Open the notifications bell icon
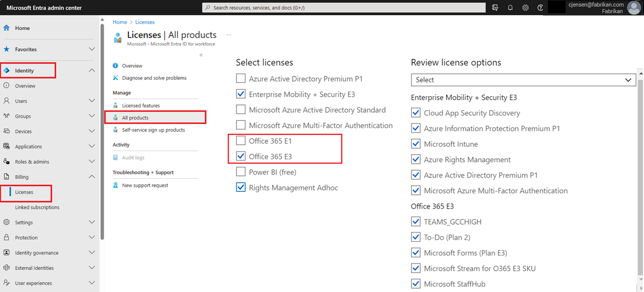 click(510, 8)
